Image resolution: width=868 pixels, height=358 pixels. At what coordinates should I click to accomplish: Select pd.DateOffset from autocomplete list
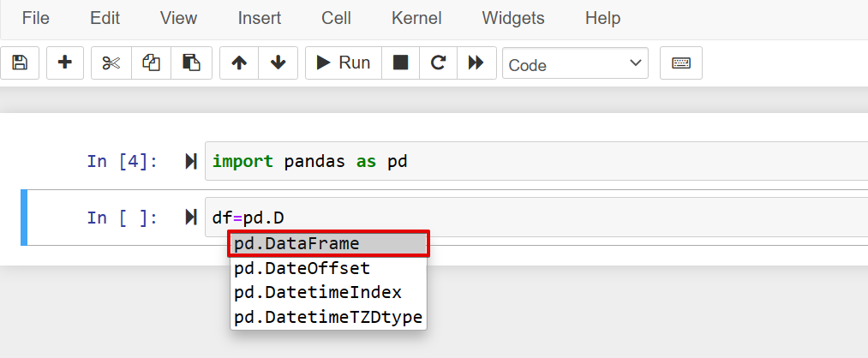click(x=329, y=268)
